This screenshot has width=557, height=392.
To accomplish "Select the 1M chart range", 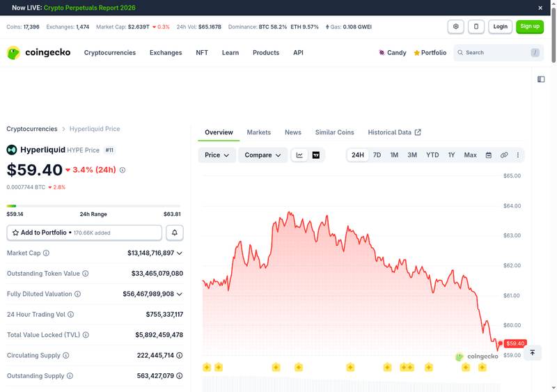I will (x=394, y=155).
